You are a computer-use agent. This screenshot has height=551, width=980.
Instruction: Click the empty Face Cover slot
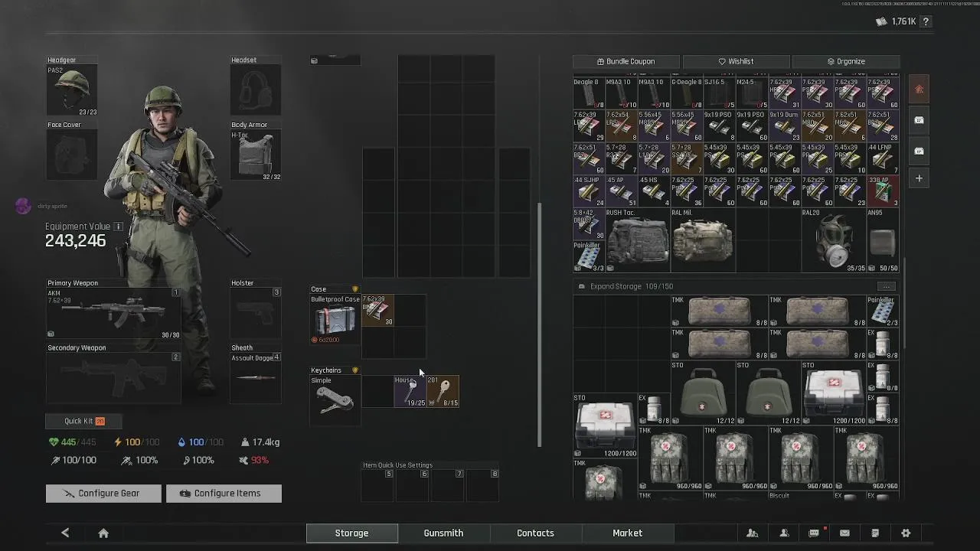pyautogui.click(x=72, y=155)
